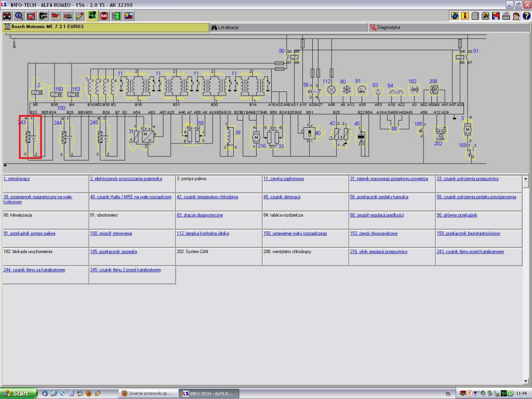This screenshot has width=532, height=399.
Task: Click the red-checkmark checklist toolbar icon
Action: [31, 16]
